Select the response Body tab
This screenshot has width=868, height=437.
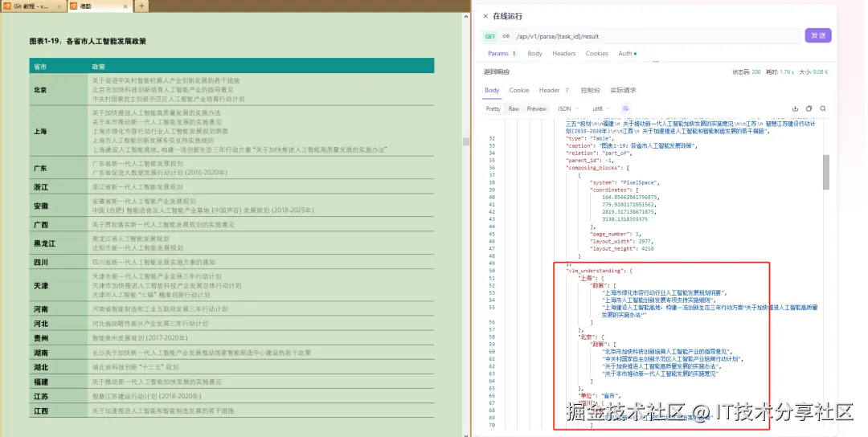(492, 90)
